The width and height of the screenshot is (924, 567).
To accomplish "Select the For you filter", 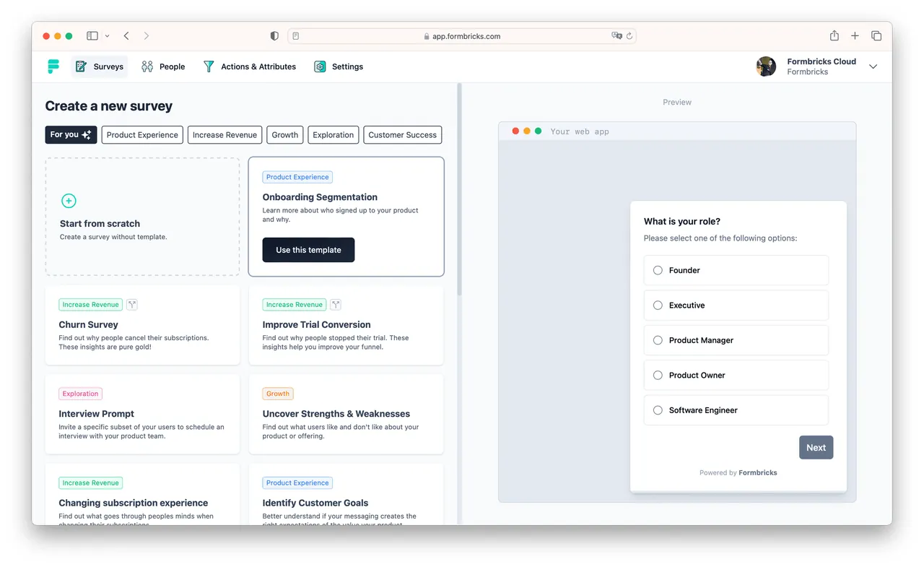I will pos(71,135).
